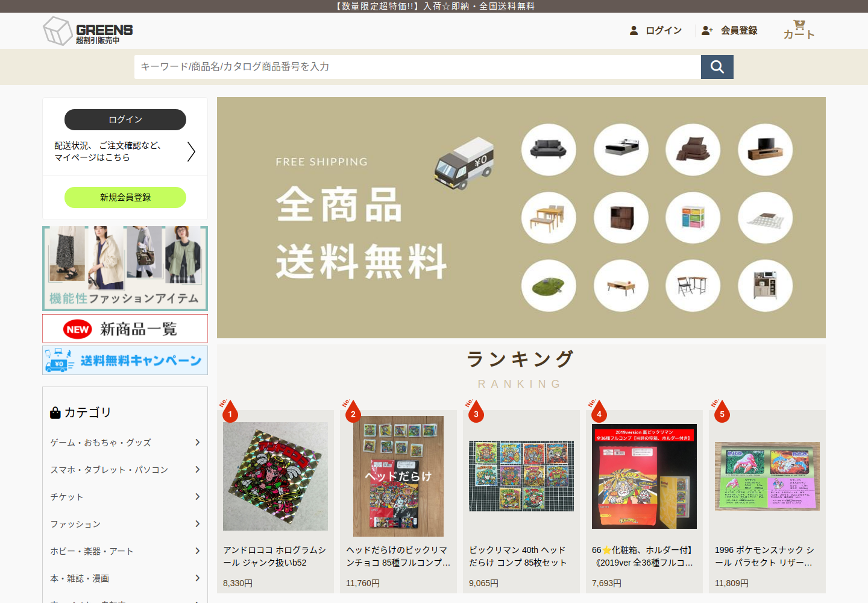Select the dark wooden cube shelf icon
Viewport: 868px width, 603px height.
(x=621, y=218)
